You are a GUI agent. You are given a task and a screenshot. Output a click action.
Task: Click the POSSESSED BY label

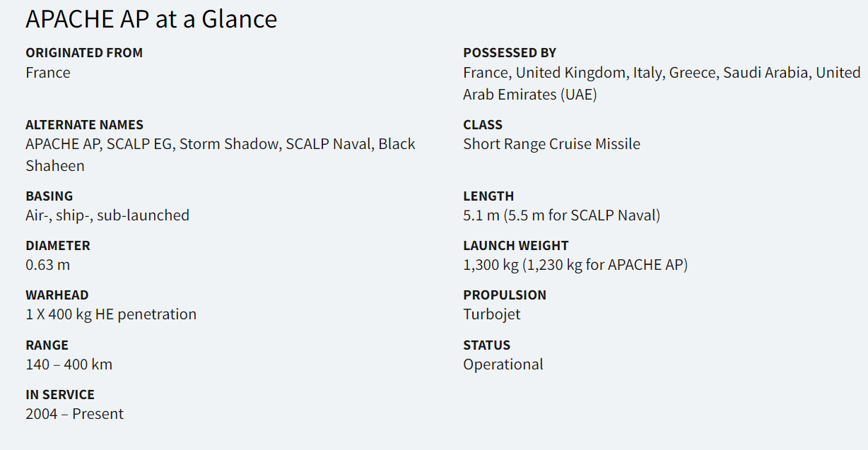510,53
